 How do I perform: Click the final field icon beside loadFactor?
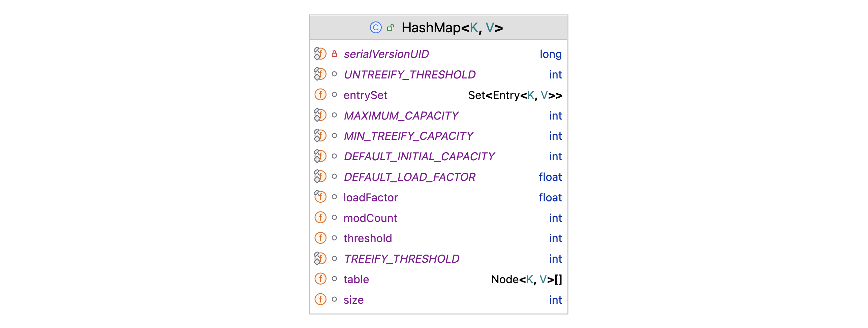(x=320, y=197)
